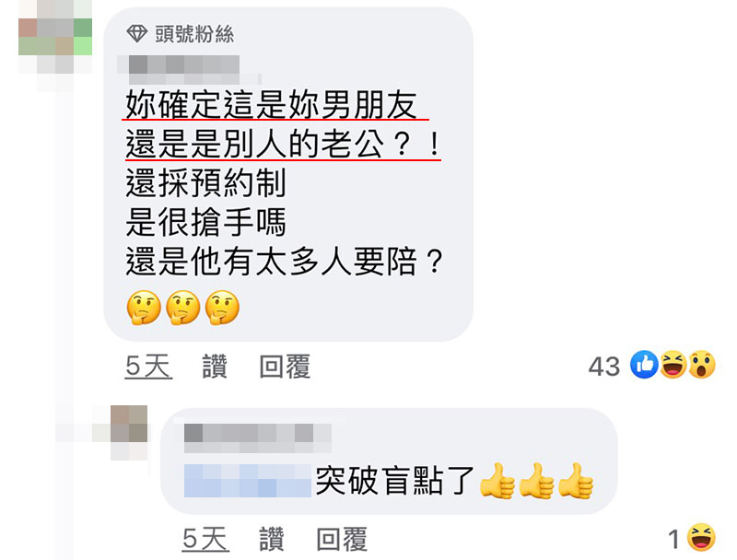Click the laughing reaction next to 43

point(673,365)
